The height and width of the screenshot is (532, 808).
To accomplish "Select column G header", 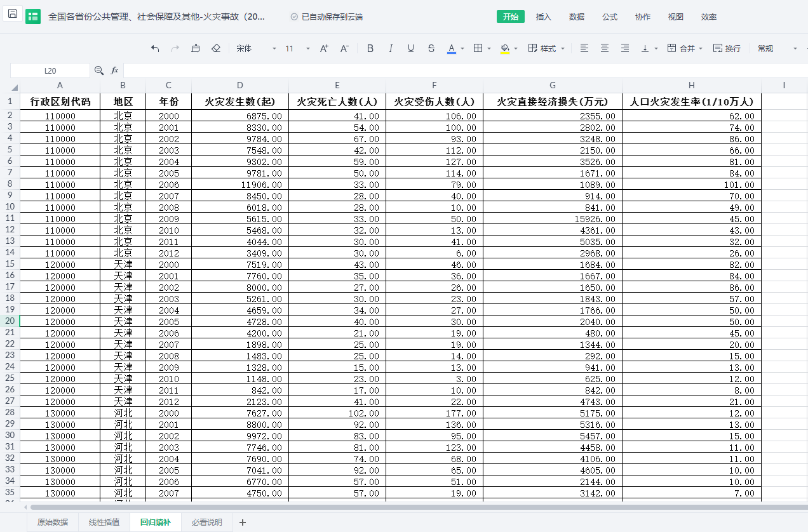I will (553, 86).
